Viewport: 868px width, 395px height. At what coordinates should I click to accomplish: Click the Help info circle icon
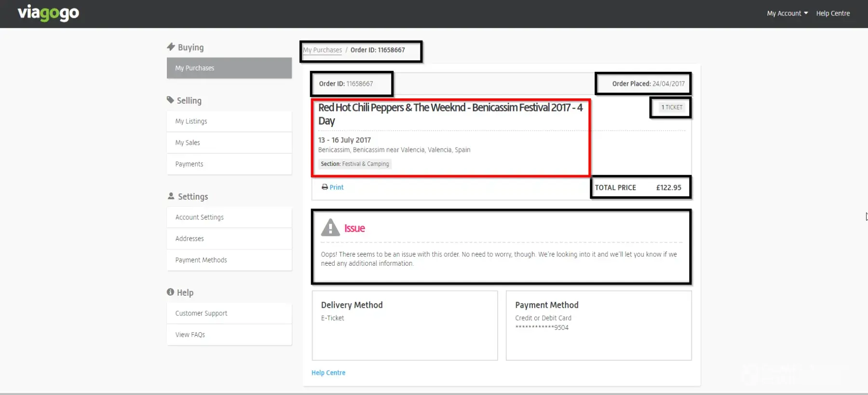[x=170, y=292]
